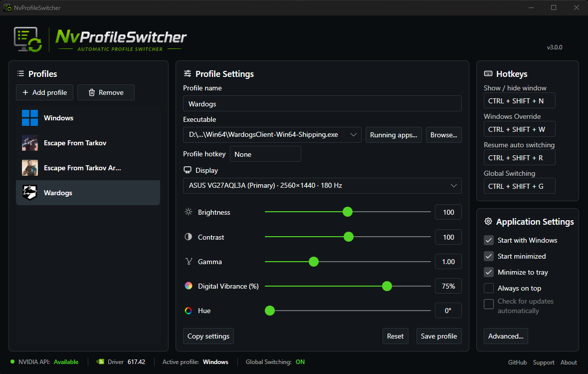
Task: Click the driver version 617.42
Action: click(136, 362)
